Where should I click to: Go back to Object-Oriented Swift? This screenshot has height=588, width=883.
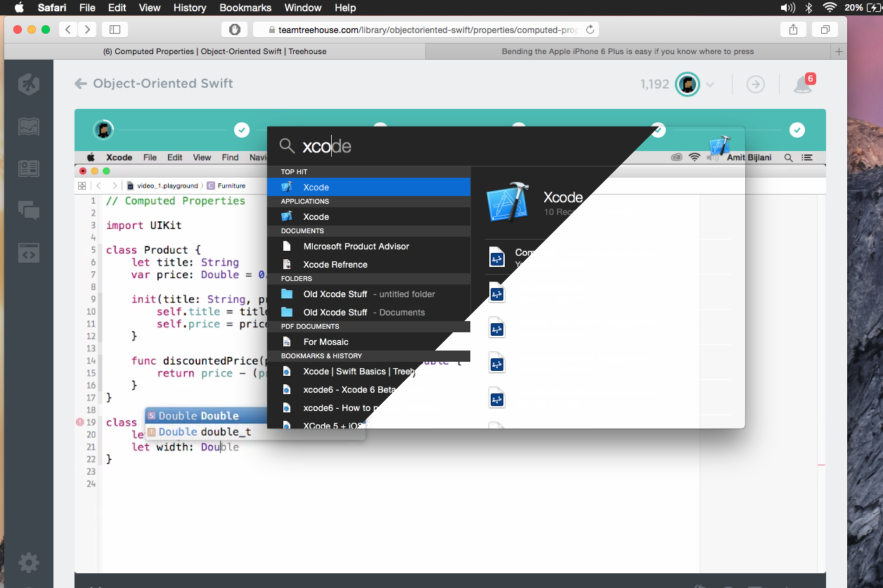(154, 84)
